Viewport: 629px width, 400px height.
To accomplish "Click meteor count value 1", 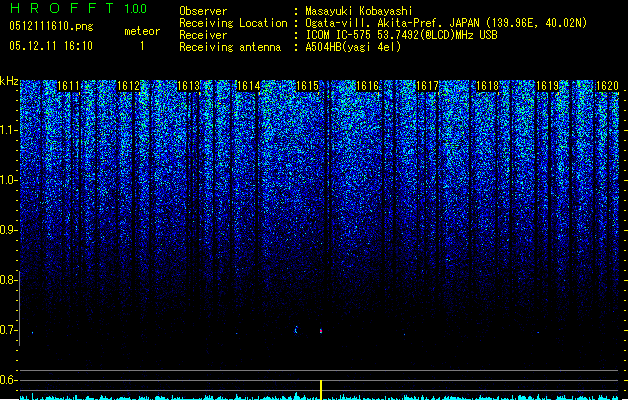I will pos(142,46).
